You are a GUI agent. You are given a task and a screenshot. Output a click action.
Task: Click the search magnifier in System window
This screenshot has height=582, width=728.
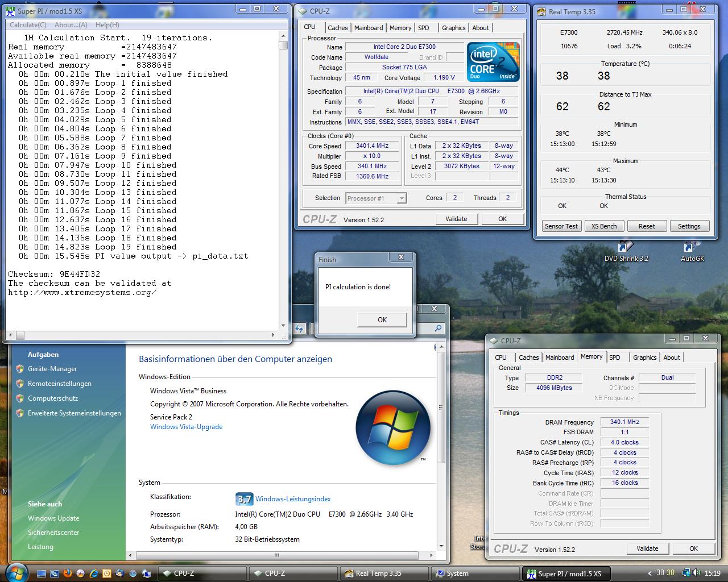pyautogui.click(x=438, y=329)
